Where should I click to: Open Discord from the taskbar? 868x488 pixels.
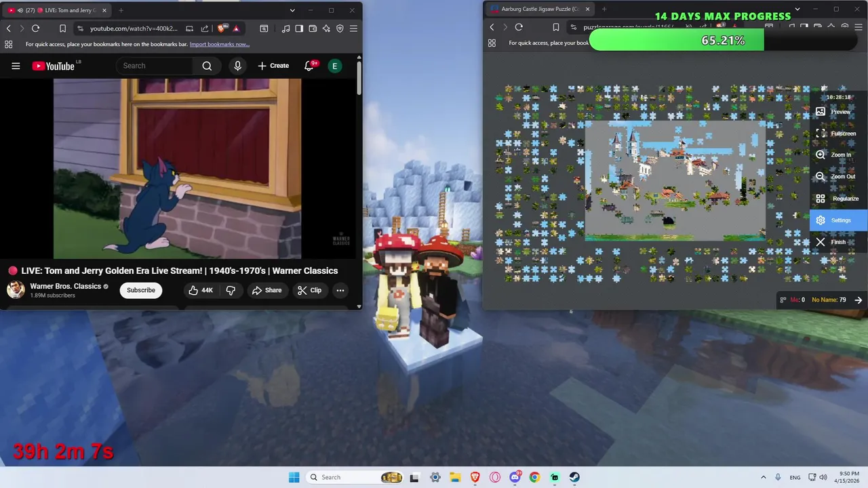point(515,477)
